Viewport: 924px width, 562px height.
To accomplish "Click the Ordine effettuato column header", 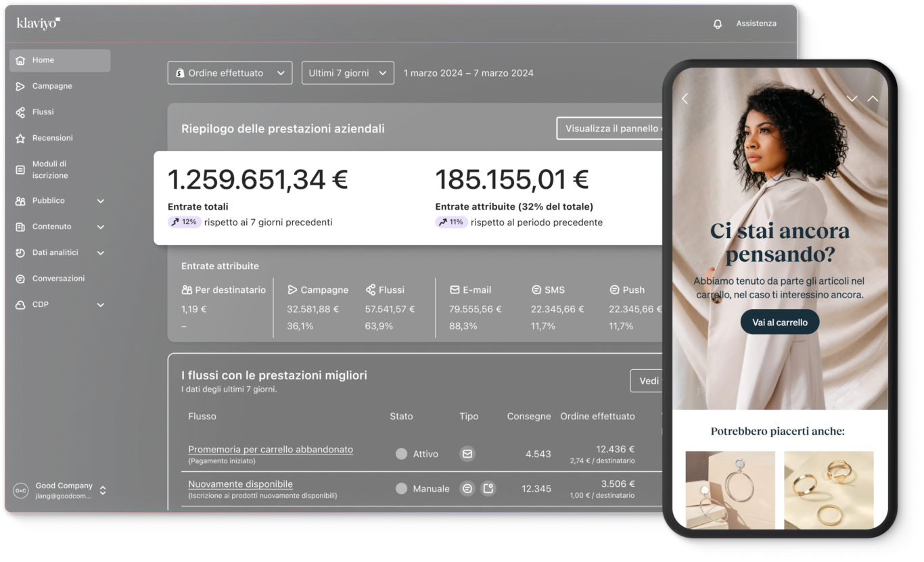I will tap(597, 416).
